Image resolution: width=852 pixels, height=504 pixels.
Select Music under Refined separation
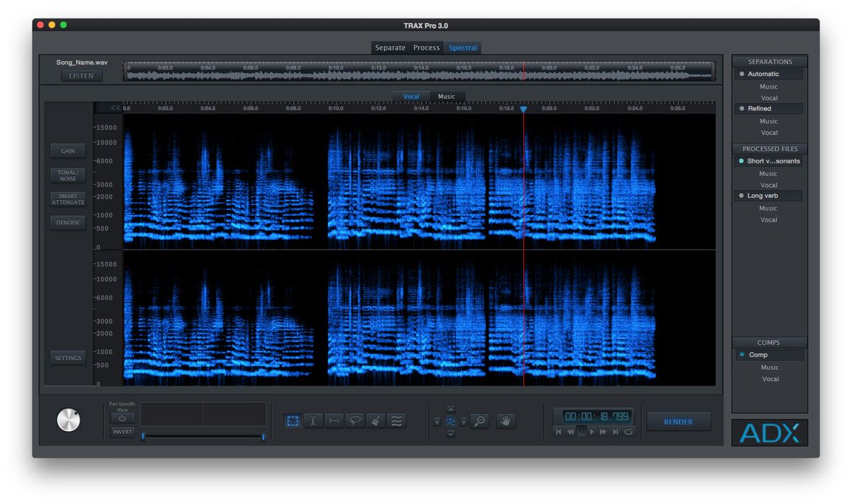tap(769, 121)
